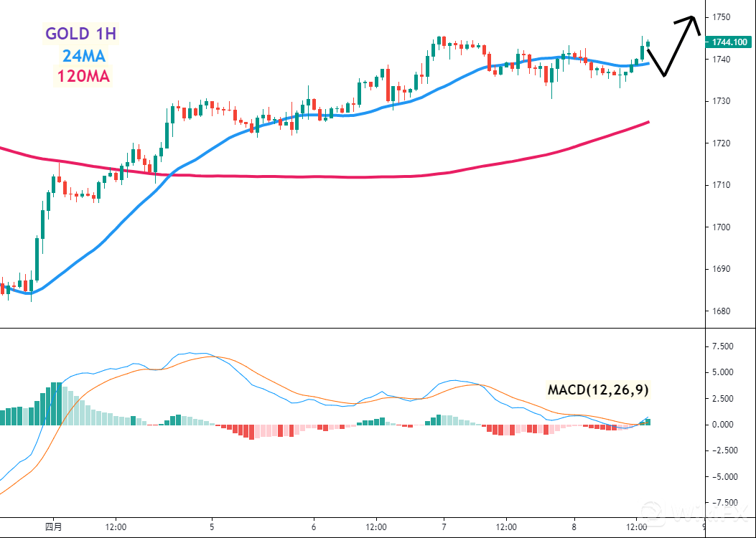Click the 7.500 MACD axis label

(723, 346)
